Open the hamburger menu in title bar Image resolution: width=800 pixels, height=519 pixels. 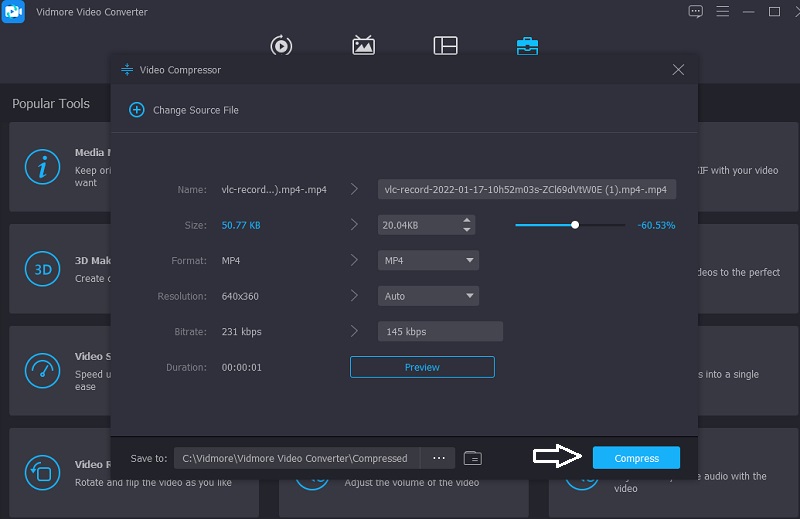coord(722,12)
